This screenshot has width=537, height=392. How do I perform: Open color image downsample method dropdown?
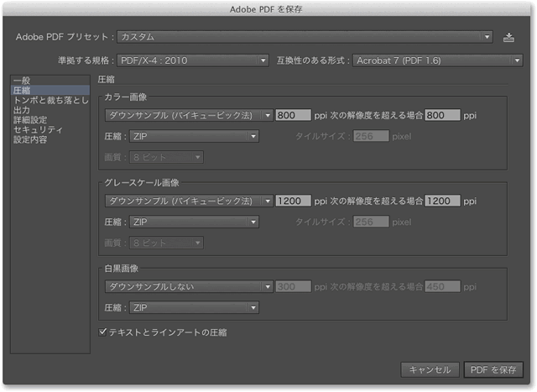click(x=189, y=116)
